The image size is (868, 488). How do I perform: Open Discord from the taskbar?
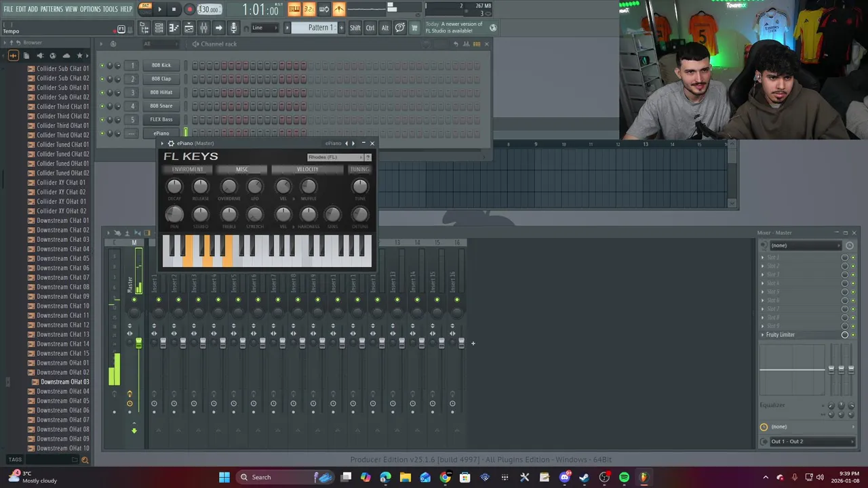pyautogui.click(x=564, y=477)
